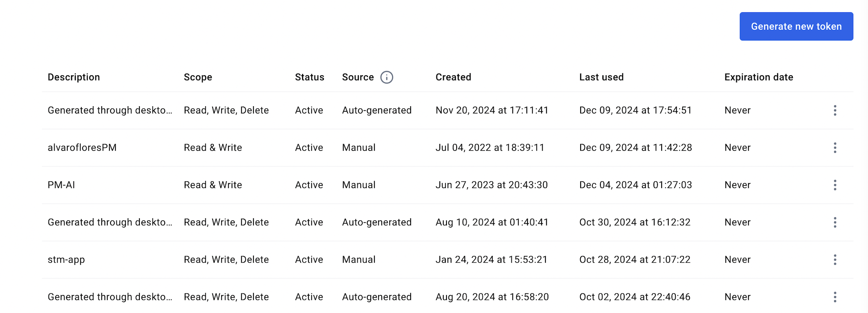Click last used Dec 09, 2024 at 11:42:28
868x313 pixels.
[636, 148]
